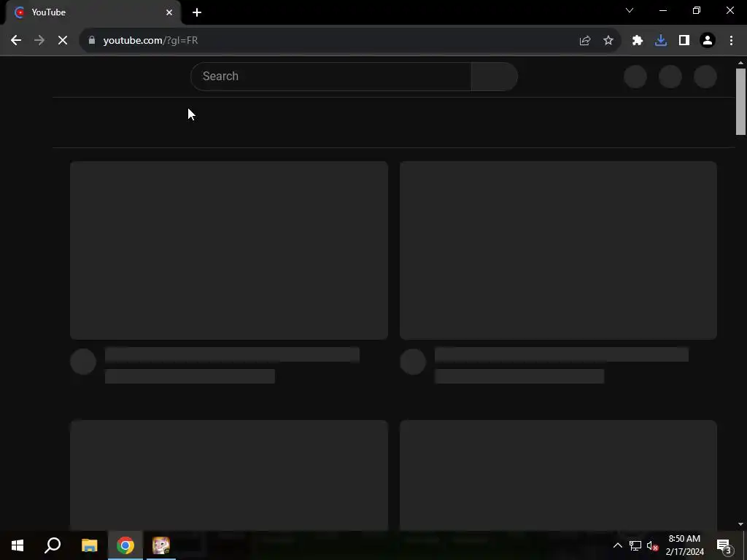
Task: Show hidden system tray icons
Action: (x=617, y=545)
